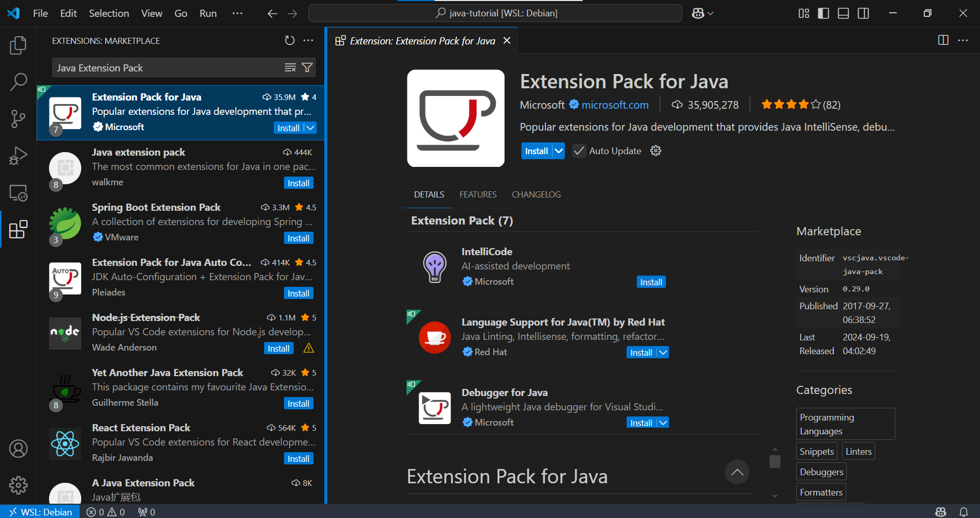Open the filter extensions funnel menu
This screenshot has width=980, height=518.
click(307, 67)
